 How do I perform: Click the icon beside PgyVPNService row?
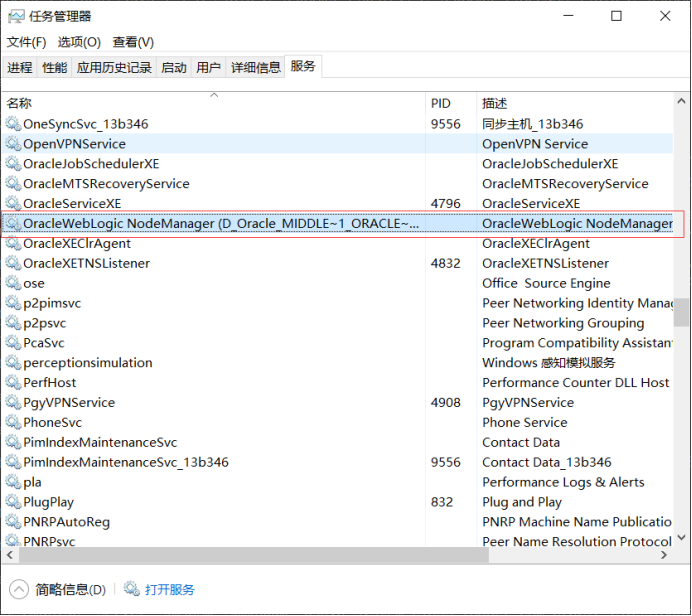pos(13,403)
